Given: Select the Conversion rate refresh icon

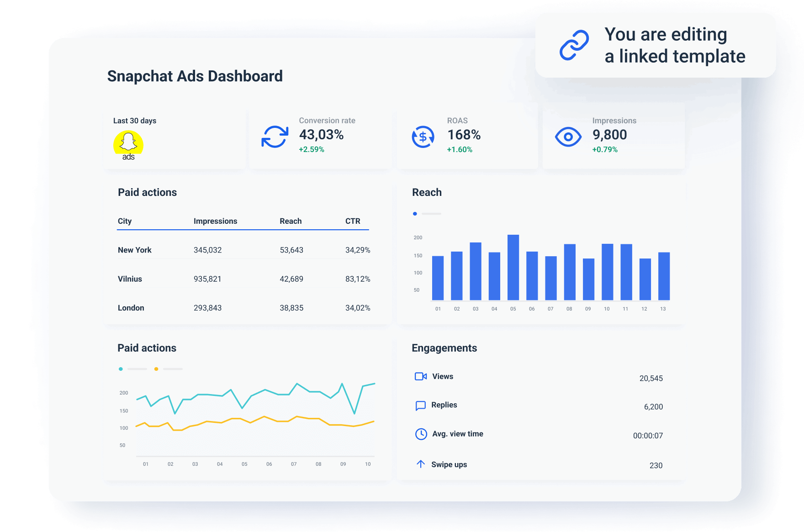Looking at the screenshot, I should (275, 136).
